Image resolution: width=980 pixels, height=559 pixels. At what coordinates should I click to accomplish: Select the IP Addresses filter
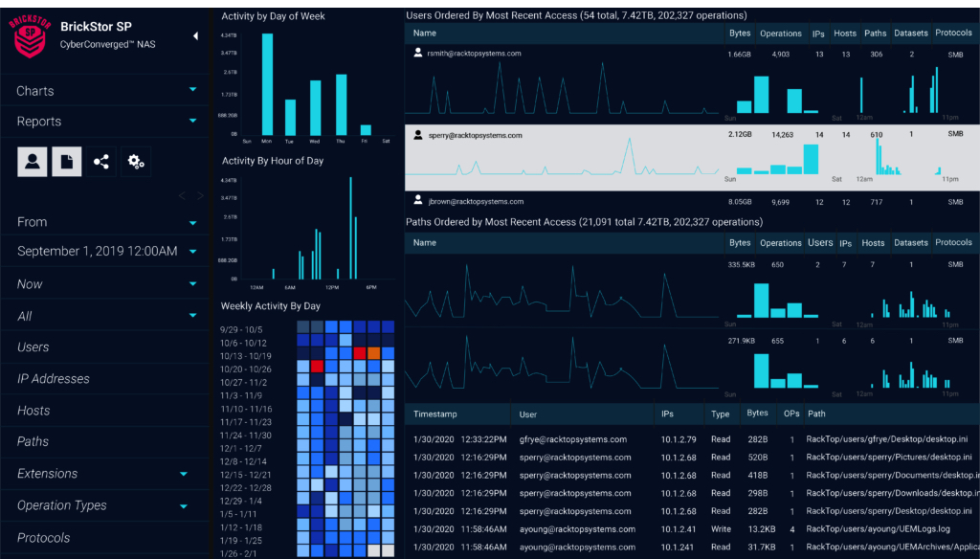pos(54,379)
